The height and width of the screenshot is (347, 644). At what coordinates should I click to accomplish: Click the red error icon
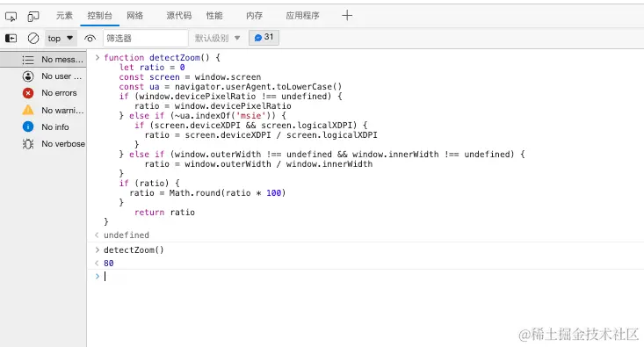(28, 93)
